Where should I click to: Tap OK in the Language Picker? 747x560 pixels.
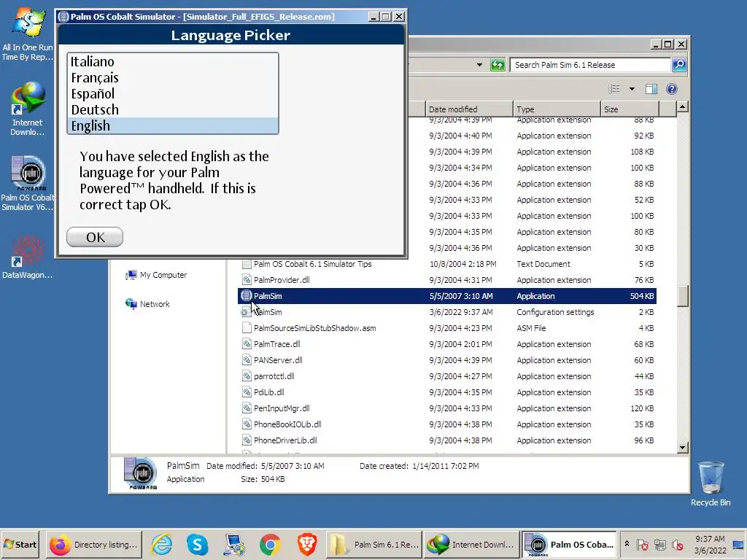(95, 237)
